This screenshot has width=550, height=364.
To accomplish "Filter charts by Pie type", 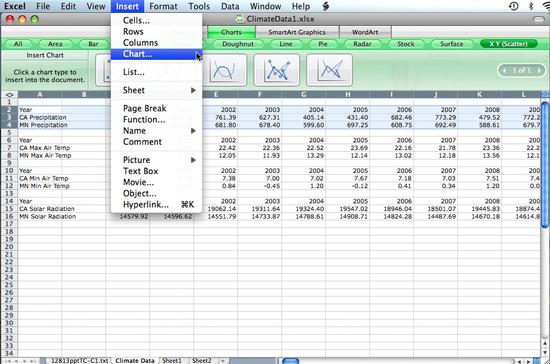I will click(x=323, y=44).
